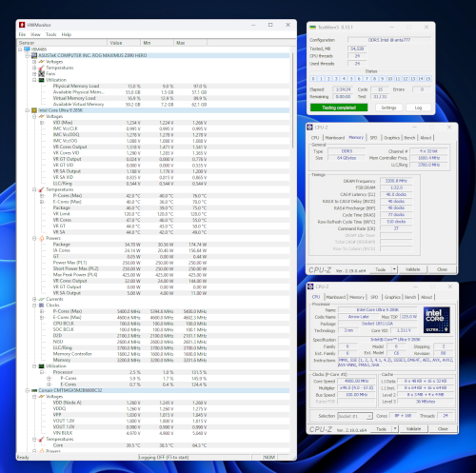Click the Max column header in HWMonitor
The height and width of the screenshot is (473, 476).
point(190,43)
